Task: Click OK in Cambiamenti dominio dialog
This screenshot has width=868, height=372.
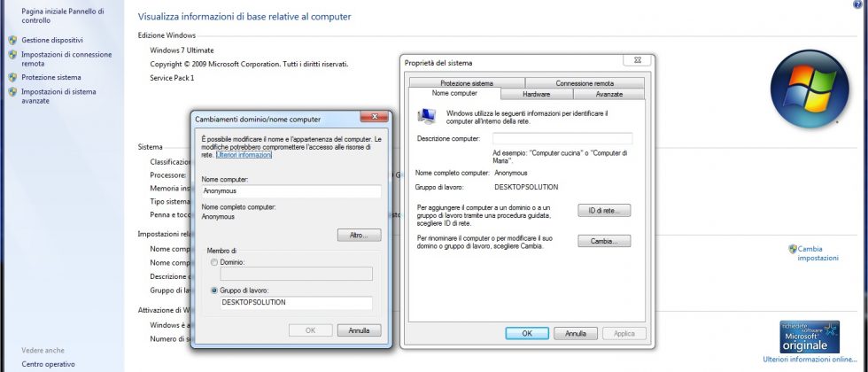Action: click(x=311, y=330)
